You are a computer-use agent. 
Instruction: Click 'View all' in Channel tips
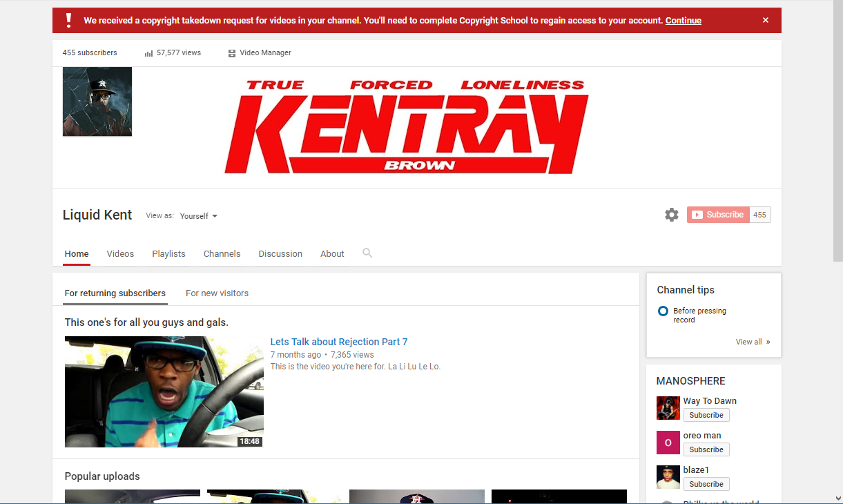[x=753, y=342]
